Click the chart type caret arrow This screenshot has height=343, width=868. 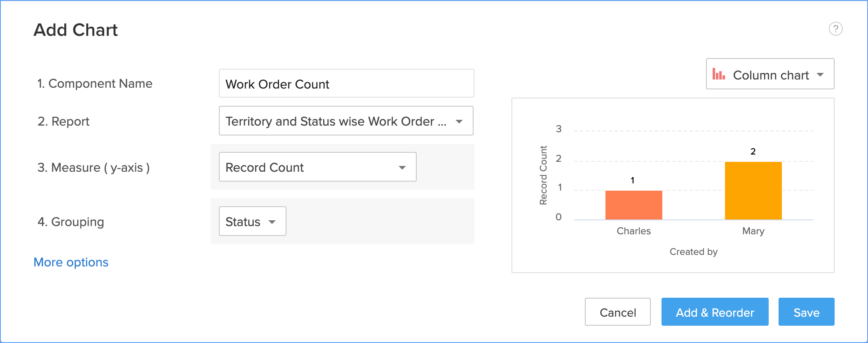820,75
